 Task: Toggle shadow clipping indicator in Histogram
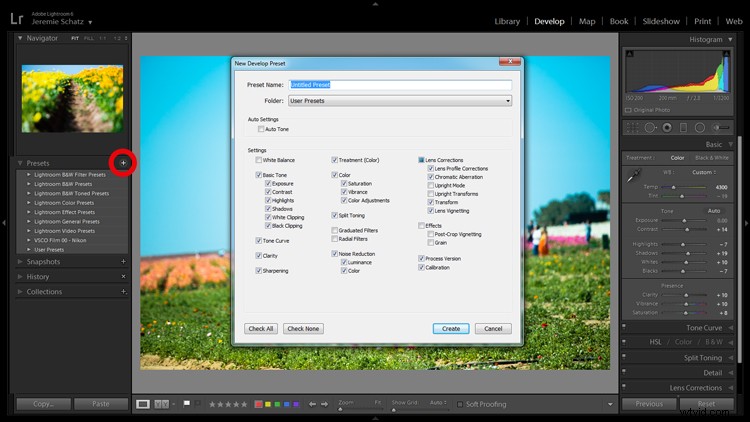(x=629, y=54)
